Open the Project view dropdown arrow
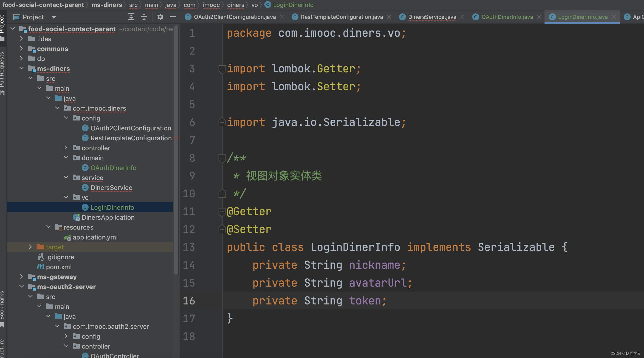This screenshot has width=644, height=358. 54,17
